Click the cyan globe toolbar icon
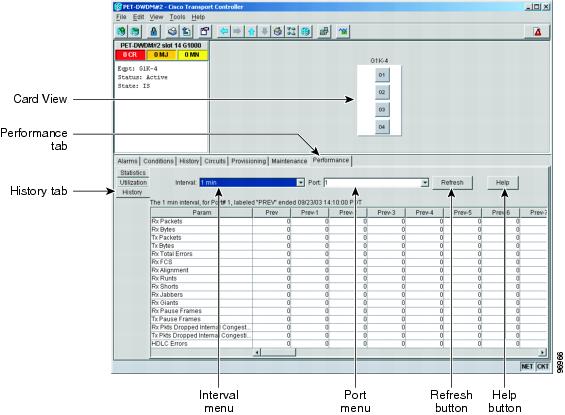 306,32
